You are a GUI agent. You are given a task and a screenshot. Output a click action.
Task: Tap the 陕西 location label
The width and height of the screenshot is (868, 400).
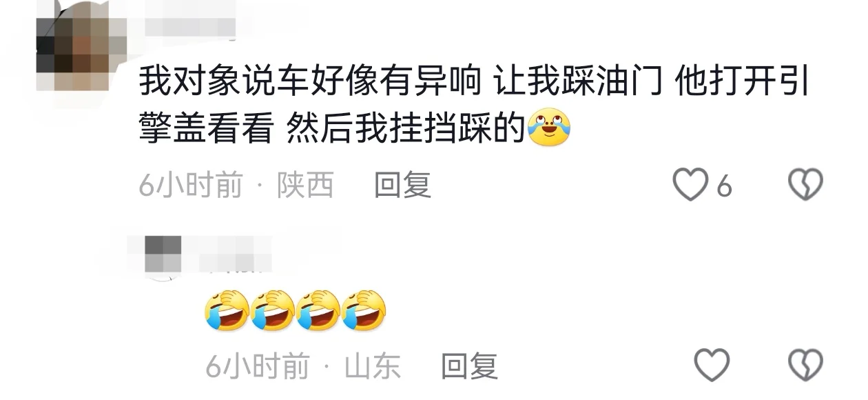tap(305, 186)
